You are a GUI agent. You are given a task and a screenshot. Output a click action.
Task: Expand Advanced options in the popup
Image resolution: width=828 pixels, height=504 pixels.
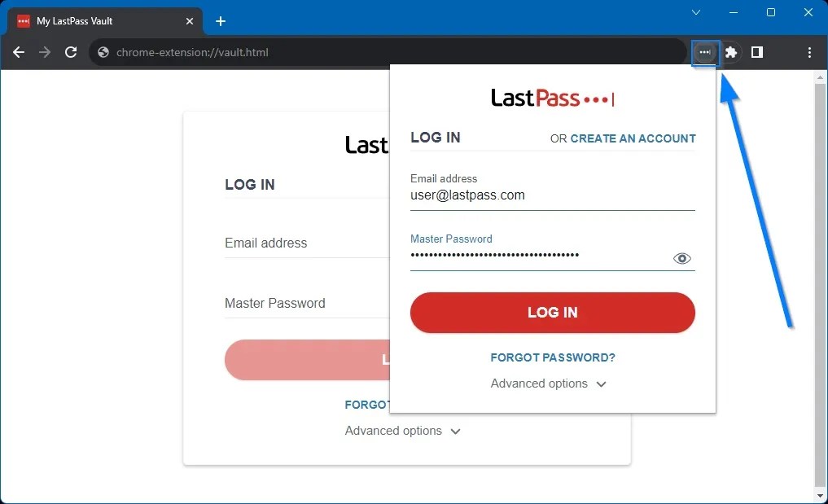coord(547,383)
